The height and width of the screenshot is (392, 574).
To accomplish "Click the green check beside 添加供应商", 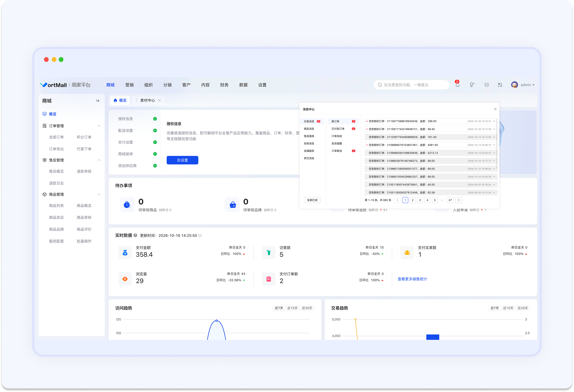I will pyautogui.click(x=155, y=166).
